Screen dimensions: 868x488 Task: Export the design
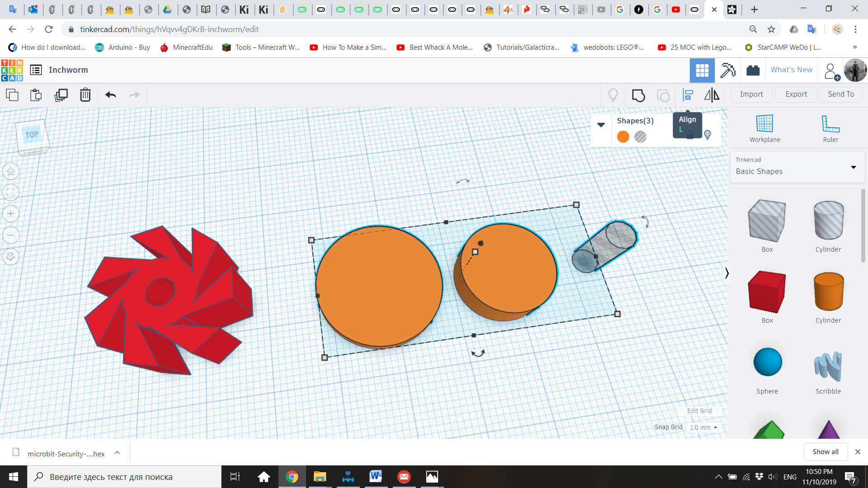tap(796, 94)
